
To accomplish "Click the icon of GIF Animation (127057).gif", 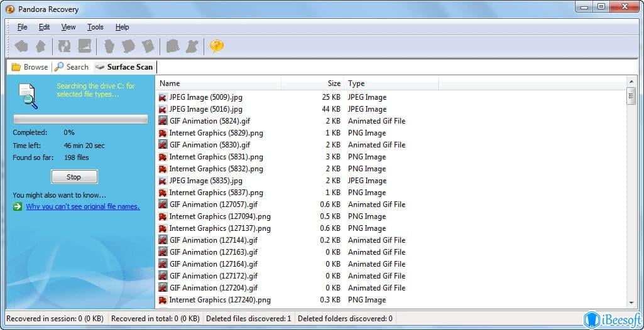I will tap(163, 204).
